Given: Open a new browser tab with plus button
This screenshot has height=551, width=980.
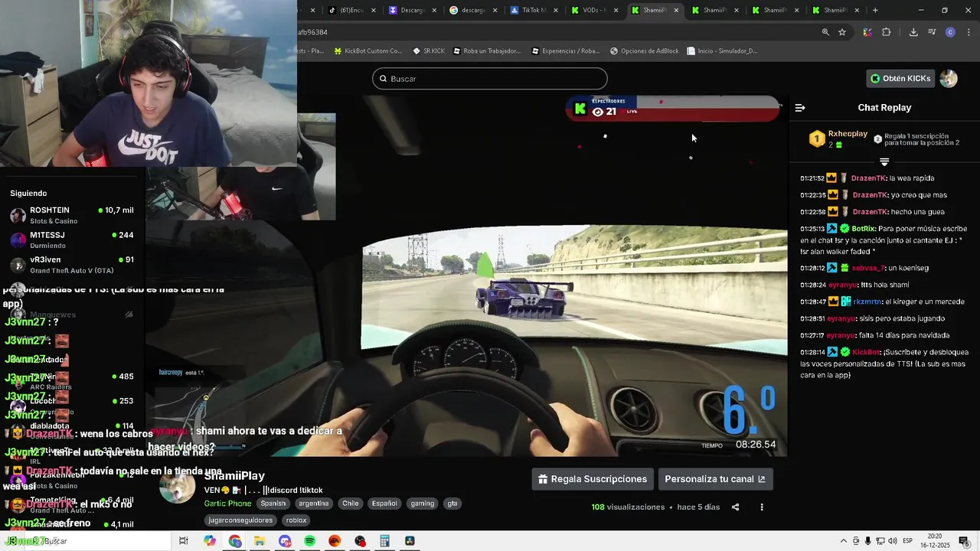Looking at the screenshot, I should tap(875, 10).
